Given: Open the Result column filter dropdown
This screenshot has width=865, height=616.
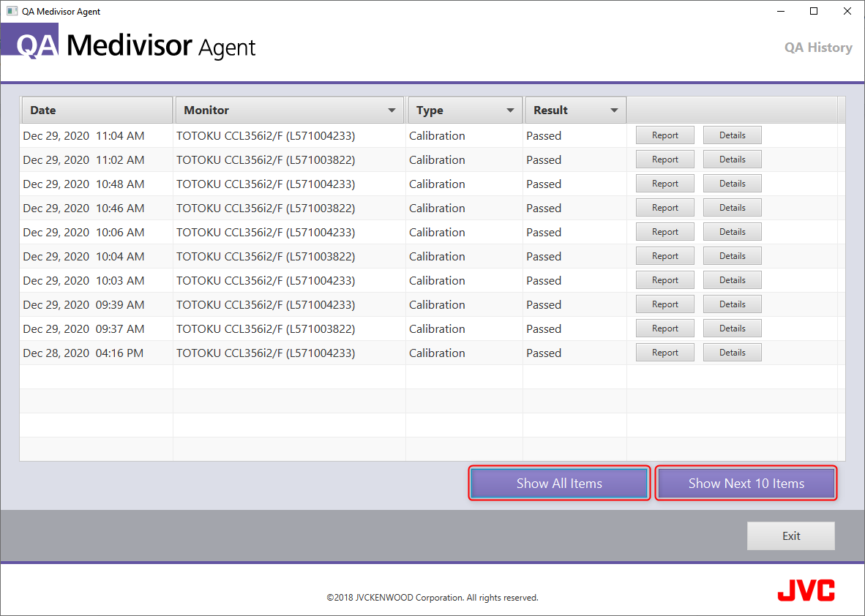Looking at the screenshot, I should (x=614, y=110).
